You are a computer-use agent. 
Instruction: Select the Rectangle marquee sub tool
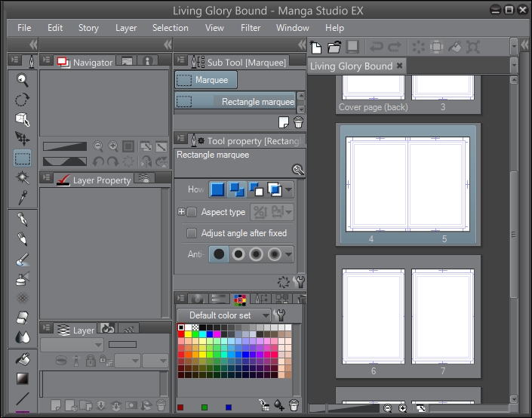235,101
